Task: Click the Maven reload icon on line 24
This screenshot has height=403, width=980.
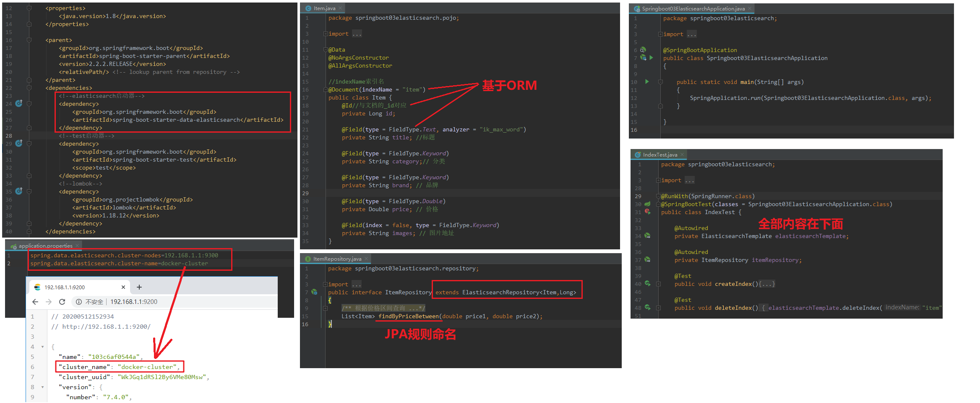Action: [18, 103]
